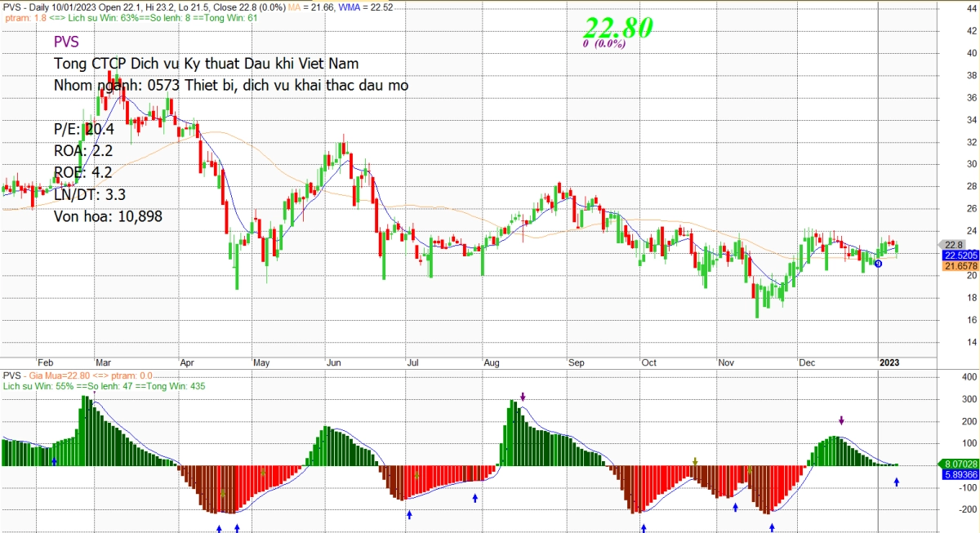Click the purple down arrow above August histogram peak
Viewport: 980px width, 533px height.
[x=523, y=397]
